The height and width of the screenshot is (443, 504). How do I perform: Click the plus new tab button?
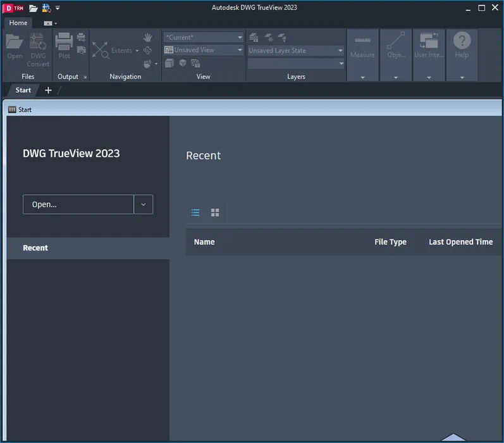[48, 90]
